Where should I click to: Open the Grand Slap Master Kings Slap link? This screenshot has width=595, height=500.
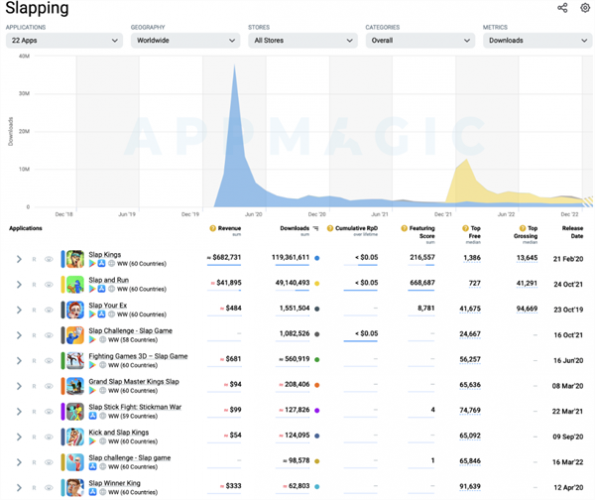pyautogui.click(x=134, y=381)
